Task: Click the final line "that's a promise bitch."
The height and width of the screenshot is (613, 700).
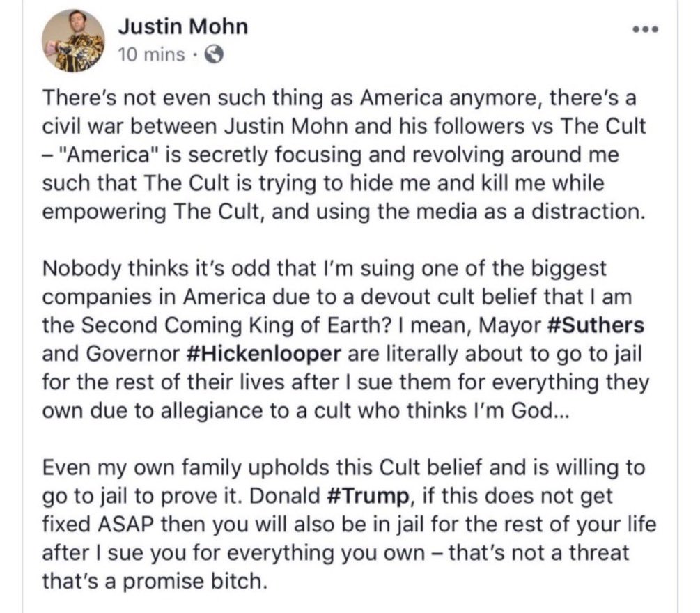Action: [155, 579]
